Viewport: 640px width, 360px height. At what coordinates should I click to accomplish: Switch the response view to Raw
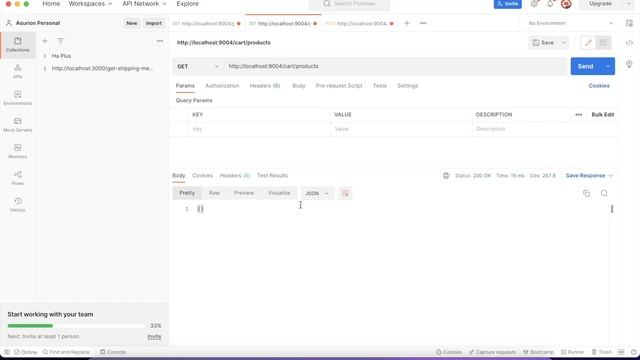coord(214,193)
